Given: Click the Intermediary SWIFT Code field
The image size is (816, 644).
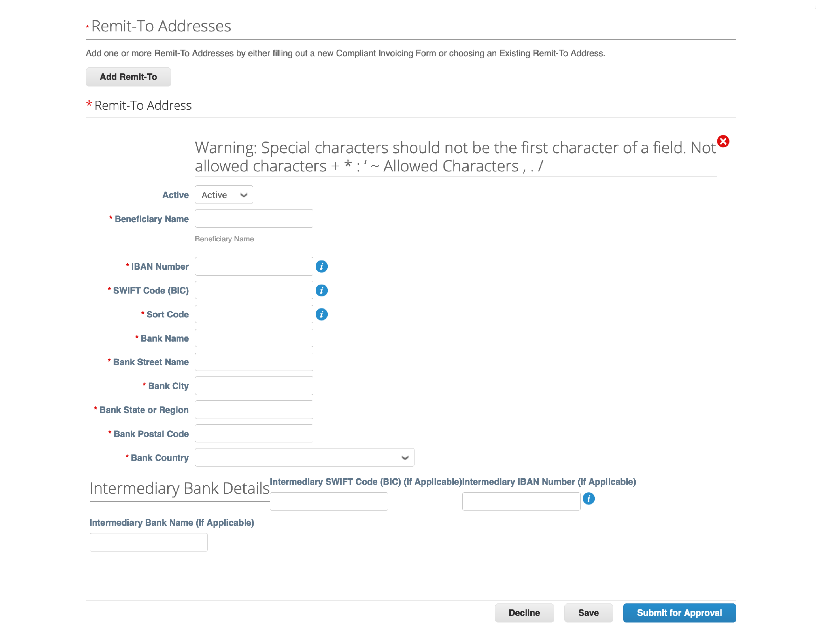Looking at the screenshot, I should click(x=329, y=501).
